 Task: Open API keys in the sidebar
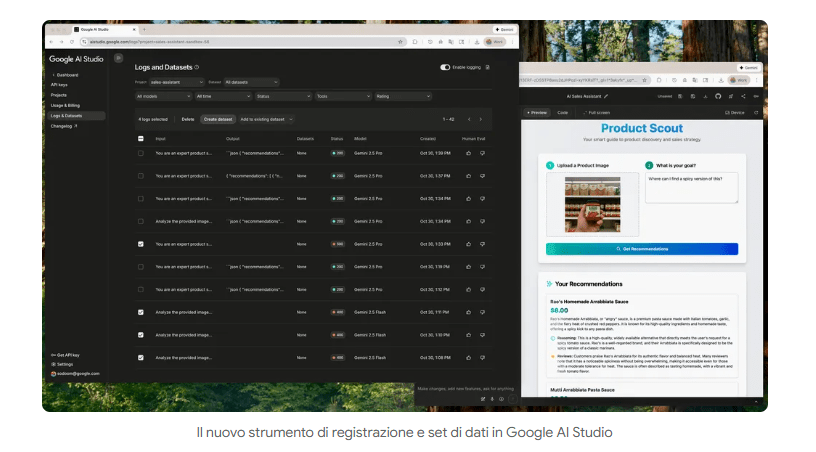(59, 85)
